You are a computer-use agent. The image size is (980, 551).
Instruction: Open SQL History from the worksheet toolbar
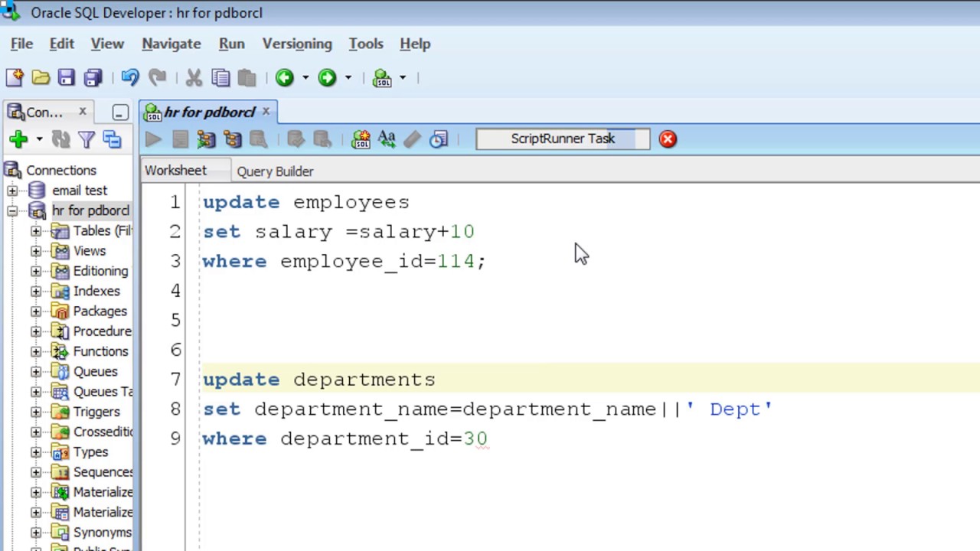tap(439, 139)
